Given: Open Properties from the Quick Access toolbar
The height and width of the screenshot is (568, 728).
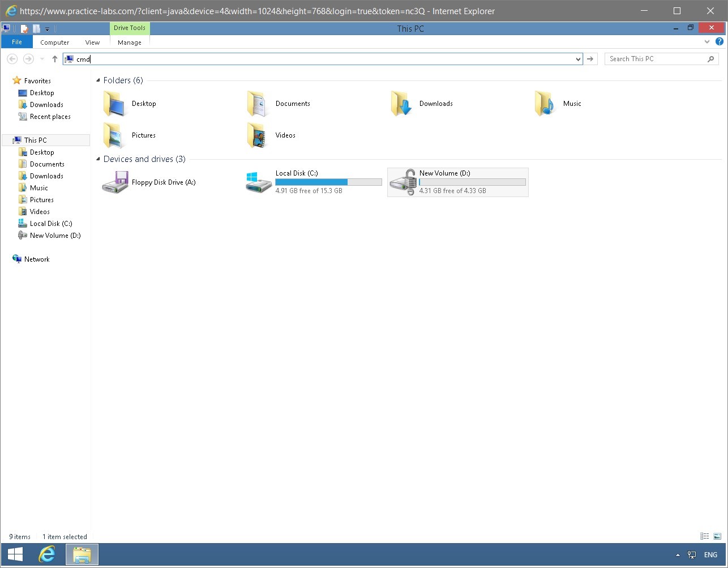Looking at the screenshot, I should click(24, 28).
